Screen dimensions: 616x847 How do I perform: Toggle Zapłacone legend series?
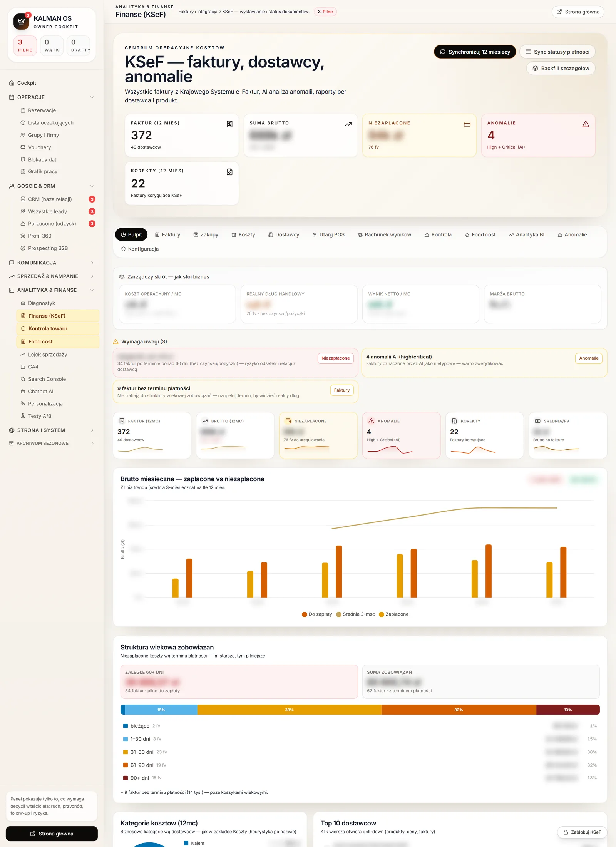393,614
